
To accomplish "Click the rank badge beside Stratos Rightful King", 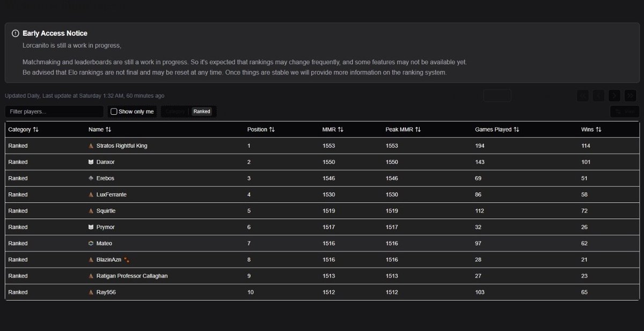I will (x=91, y=146).
